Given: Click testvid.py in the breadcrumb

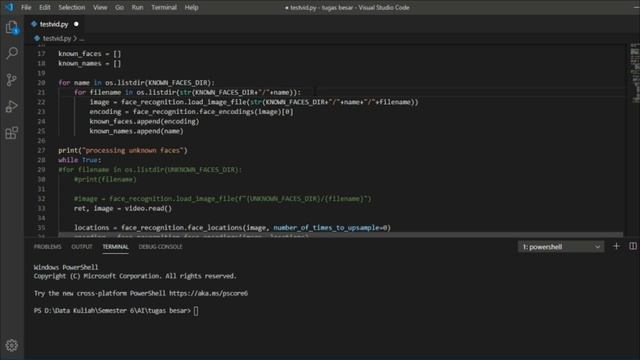Looking at the screenshot, I should (57, 38).
